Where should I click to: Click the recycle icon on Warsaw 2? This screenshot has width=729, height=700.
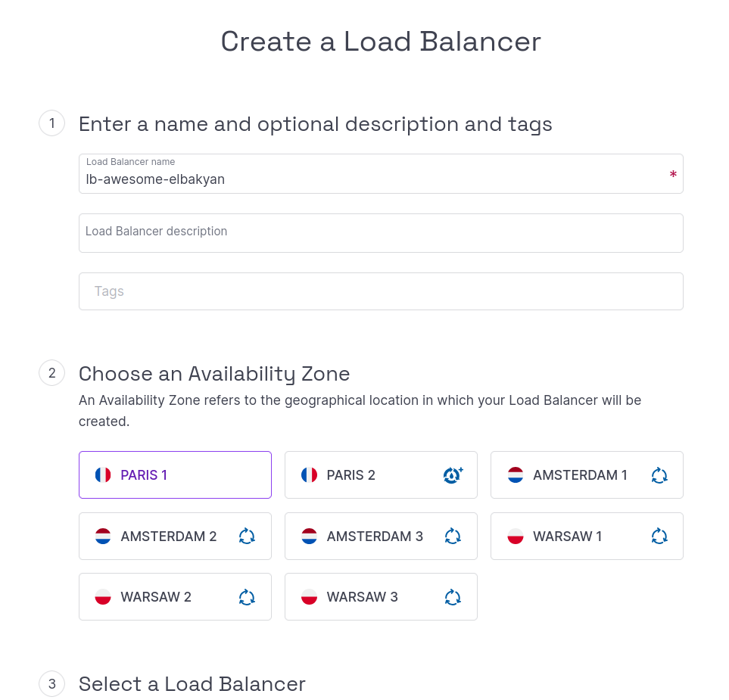click(x=247, y=597)
